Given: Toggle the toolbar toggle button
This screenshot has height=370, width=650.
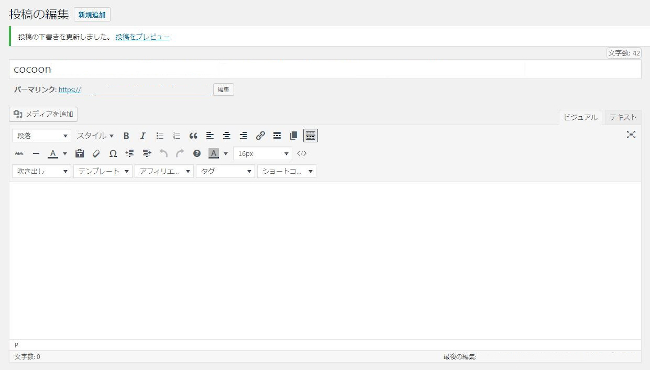Looking at the screenshot, I should click(310, 136).
